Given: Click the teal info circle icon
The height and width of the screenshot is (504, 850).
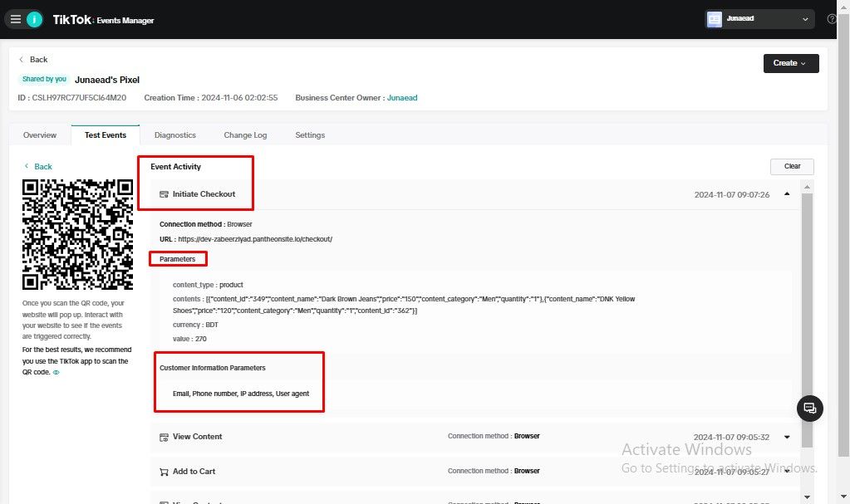Looking at the screenshot, I should [35, 19].
